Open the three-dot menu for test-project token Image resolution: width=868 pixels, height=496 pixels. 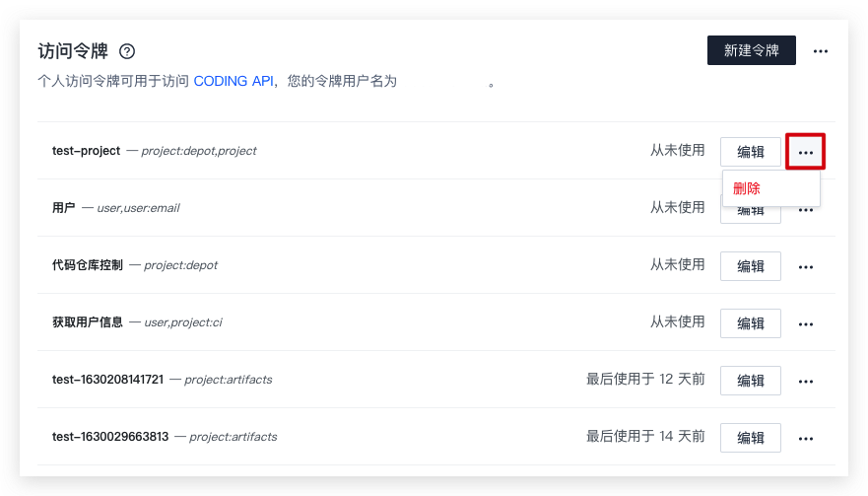(x=806, y=152)
